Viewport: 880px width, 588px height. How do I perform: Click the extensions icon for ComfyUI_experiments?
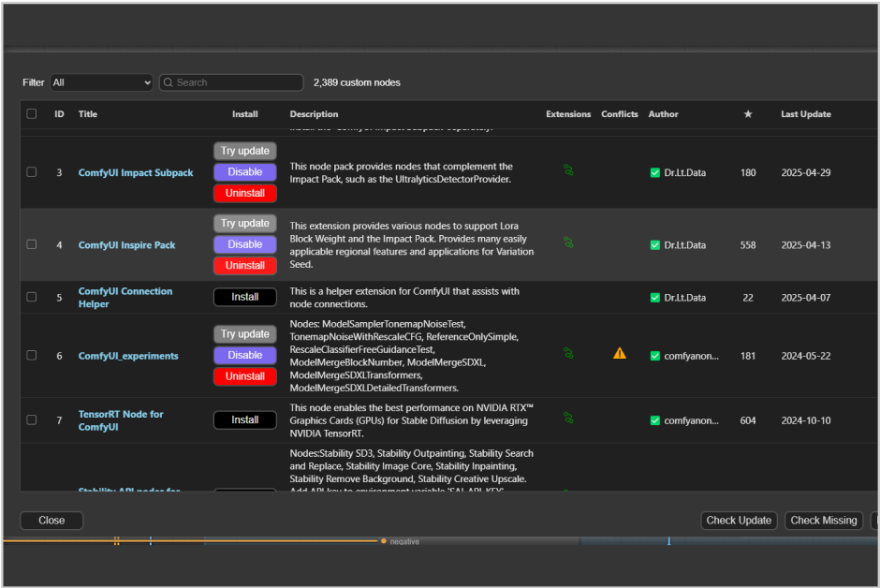(x=568, y=354)
